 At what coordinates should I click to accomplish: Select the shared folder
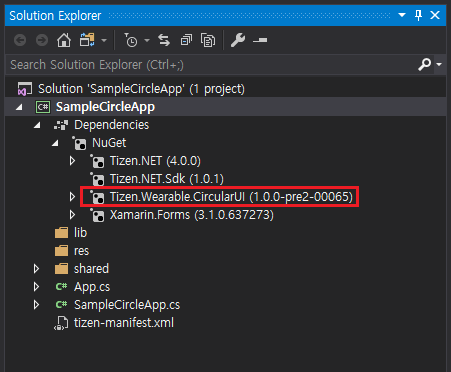click(91, 269)
